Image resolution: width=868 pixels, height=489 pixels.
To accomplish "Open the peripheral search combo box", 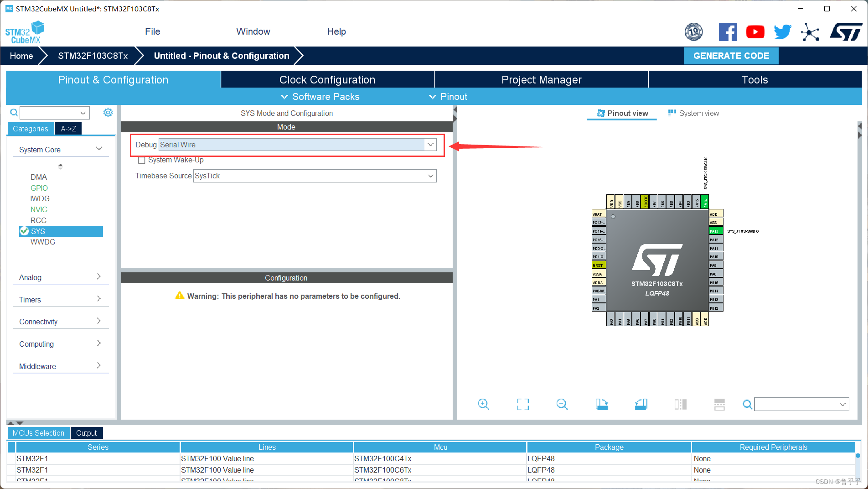I will pos(55,113).
